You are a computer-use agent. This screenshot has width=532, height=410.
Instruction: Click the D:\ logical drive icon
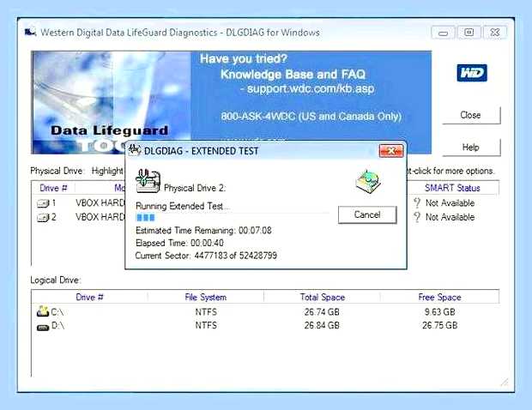[43, 328]
